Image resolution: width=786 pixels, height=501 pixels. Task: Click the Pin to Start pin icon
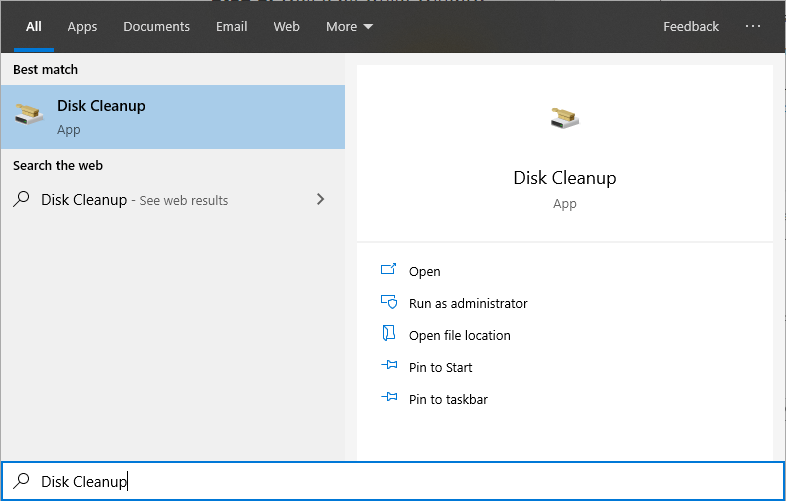click(389, 365)
